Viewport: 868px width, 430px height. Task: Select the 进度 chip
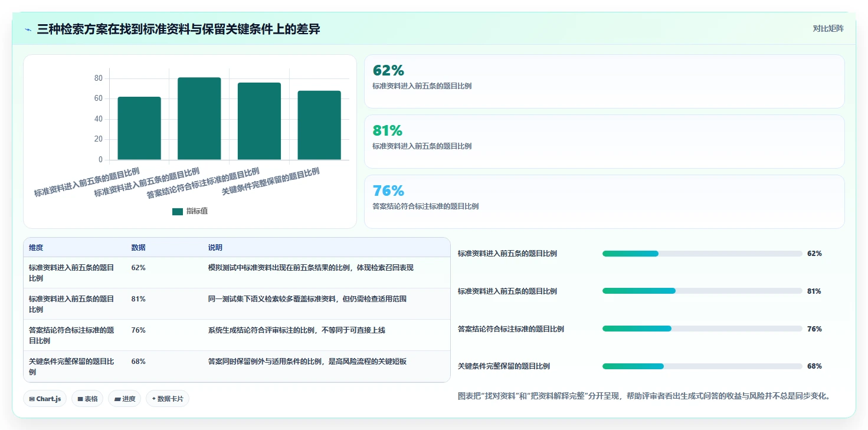click(125, 399)
